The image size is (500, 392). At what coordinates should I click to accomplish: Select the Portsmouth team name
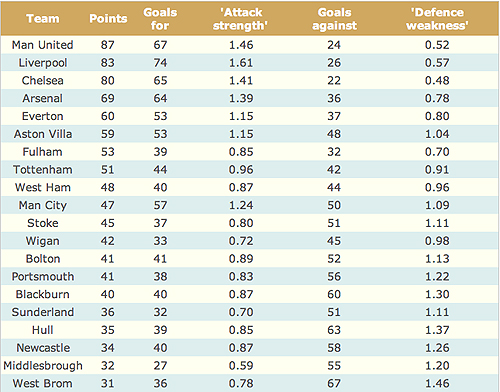tap(43, 277)
